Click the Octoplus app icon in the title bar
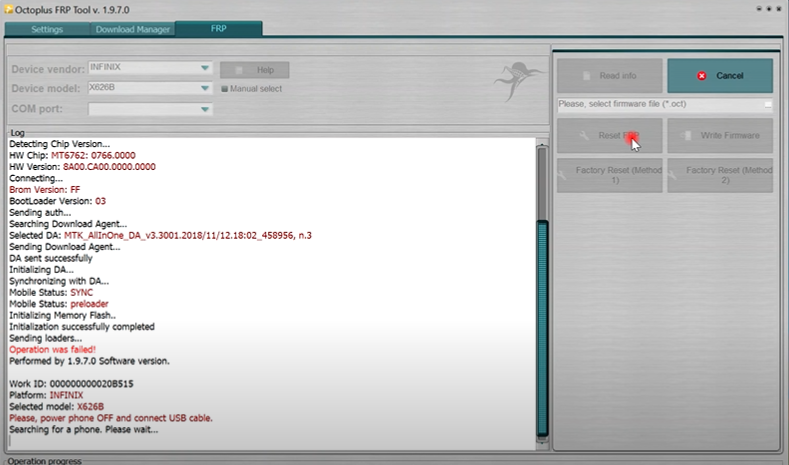789x465 pixels. coord(9,10)
